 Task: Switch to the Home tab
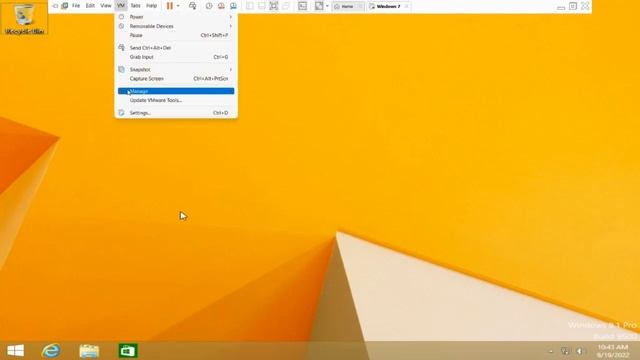tap(347, 6)
